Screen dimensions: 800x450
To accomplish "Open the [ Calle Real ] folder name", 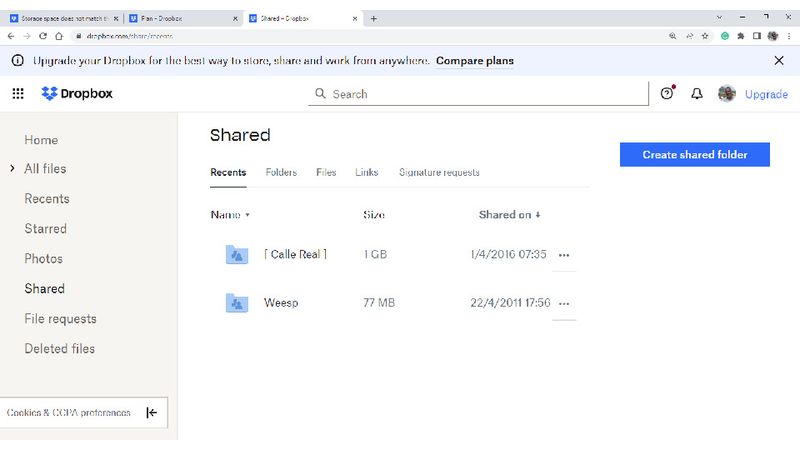I will pos(295,254).
